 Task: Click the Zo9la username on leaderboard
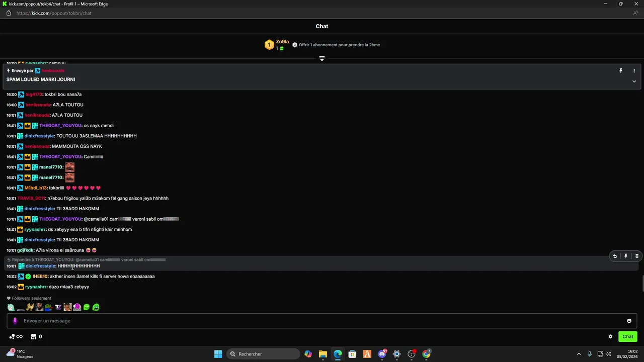pyautogui.click(x=282, y=42)
